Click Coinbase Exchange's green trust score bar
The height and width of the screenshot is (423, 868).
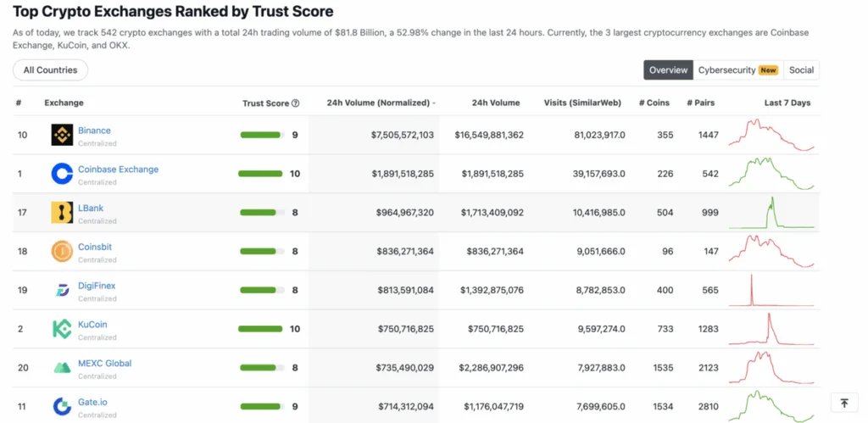coord(260,174)
